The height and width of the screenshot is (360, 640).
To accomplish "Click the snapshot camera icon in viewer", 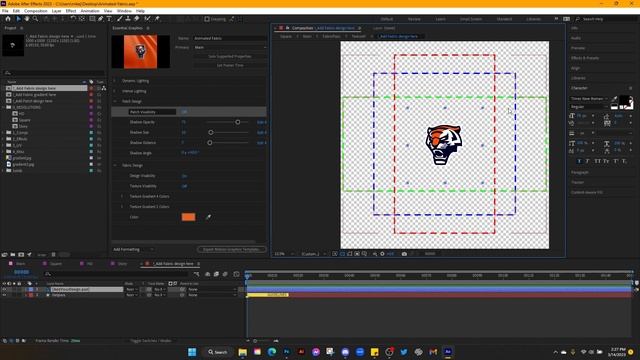I will point(404,254).
